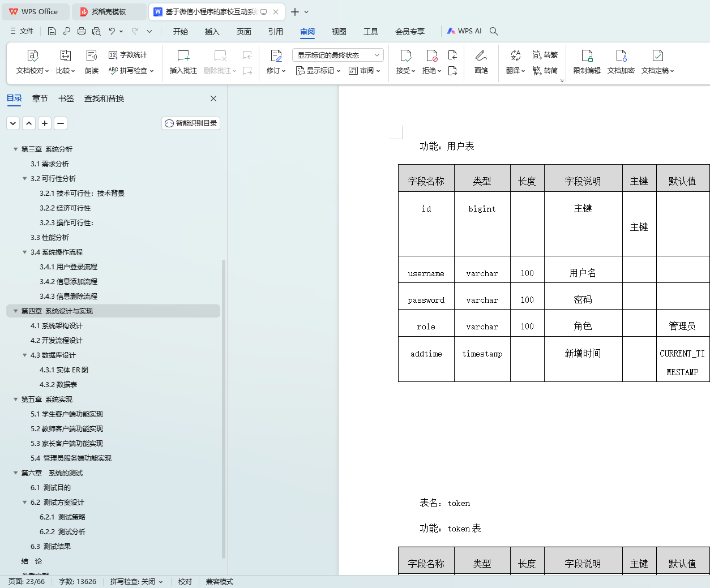Image resolution: width=710 pixels, height=588 pixels.
Task: Collapse 3.4 系统操作流程 node
Action: tap(24, 252)
